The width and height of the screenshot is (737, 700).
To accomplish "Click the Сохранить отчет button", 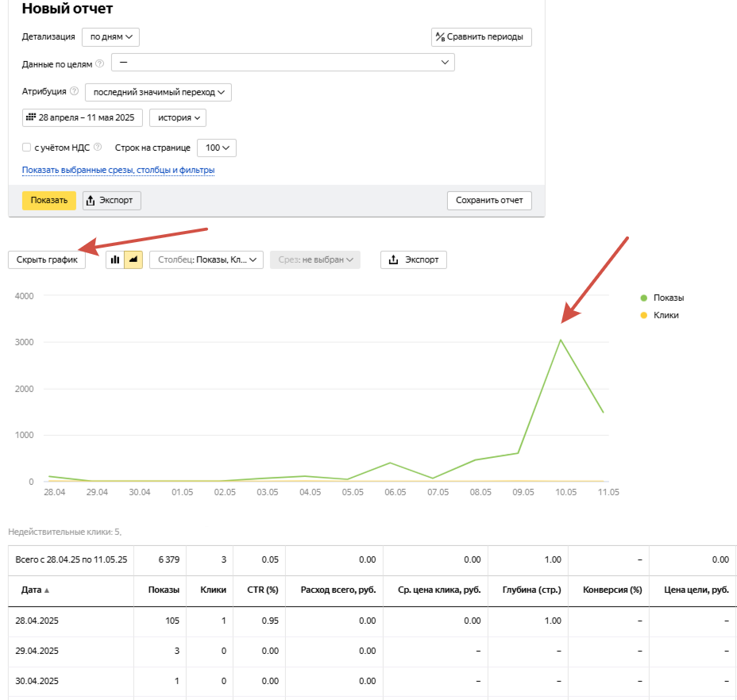I will (489, 201).
